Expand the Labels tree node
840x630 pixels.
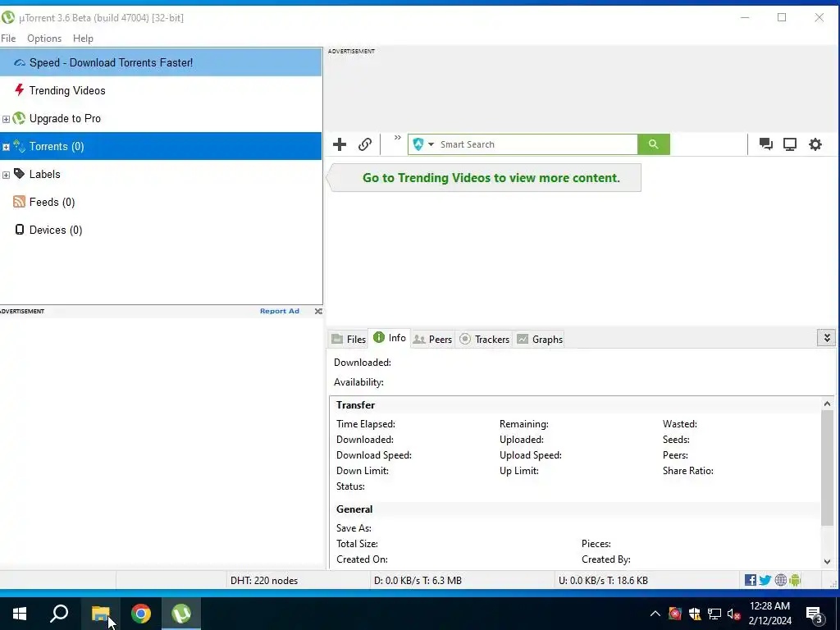tap(6, 175)
